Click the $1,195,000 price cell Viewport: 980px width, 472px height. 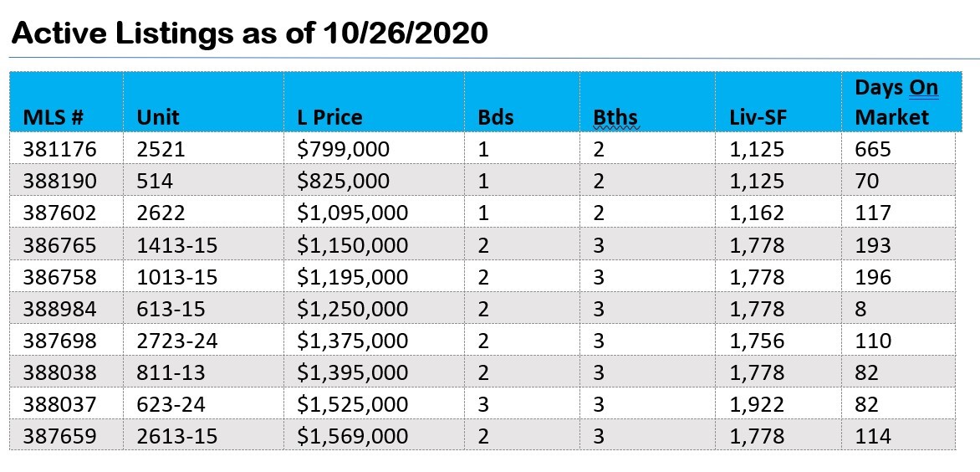pyautogui.click(x=352, y=277)
